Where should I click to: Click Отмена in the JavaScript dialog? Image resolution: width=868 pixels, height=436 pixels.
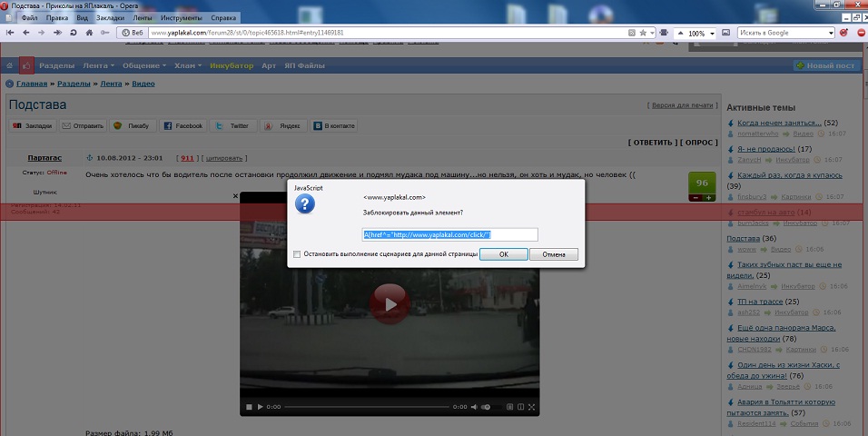click(x=554, y=254)
